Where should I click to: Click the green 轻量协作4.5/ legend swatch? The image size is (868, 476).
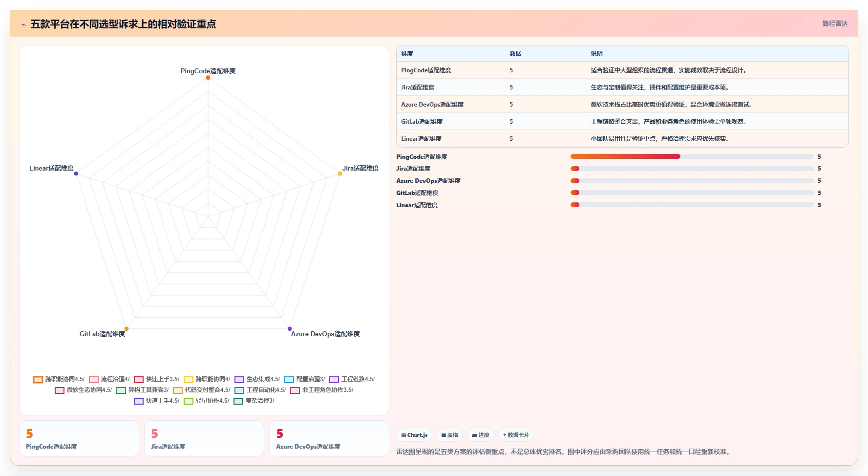[x=189, y=401]
